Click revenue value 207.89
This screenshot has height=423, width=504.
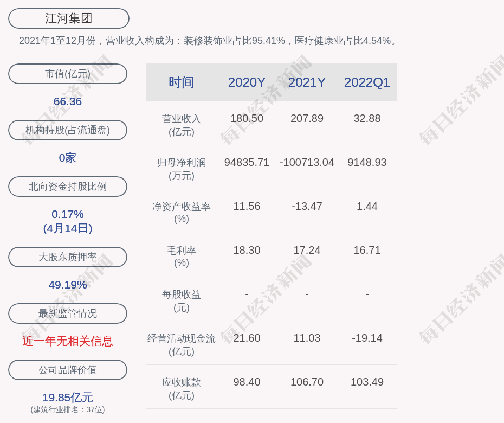coord(307,118)
